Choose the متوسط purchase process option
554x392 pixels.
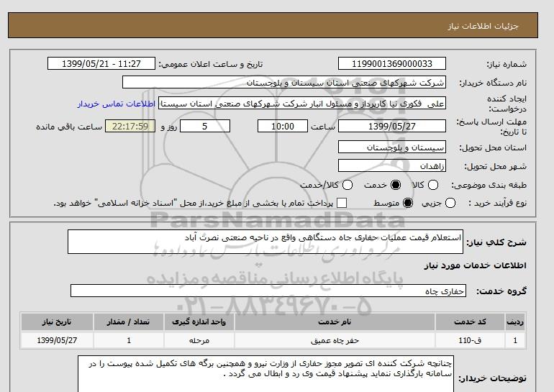point(408,203)
